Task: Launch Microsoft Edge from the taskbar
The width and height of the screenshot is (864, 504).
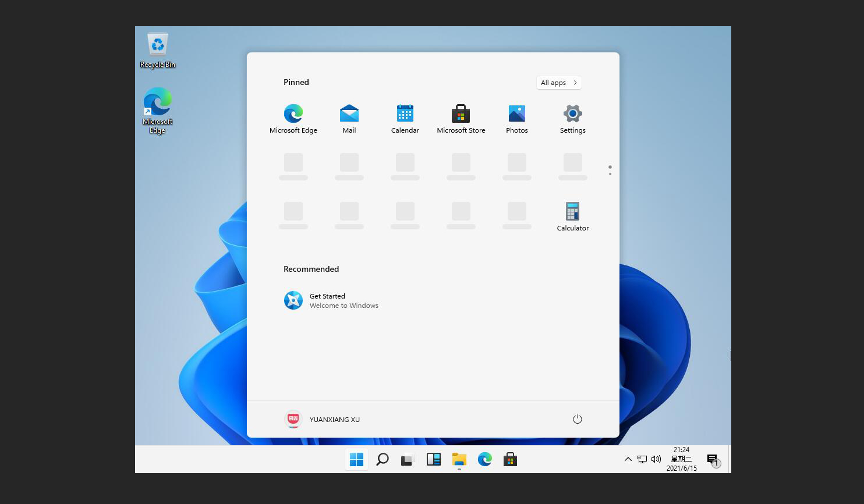Action: (x=485, y=460)
